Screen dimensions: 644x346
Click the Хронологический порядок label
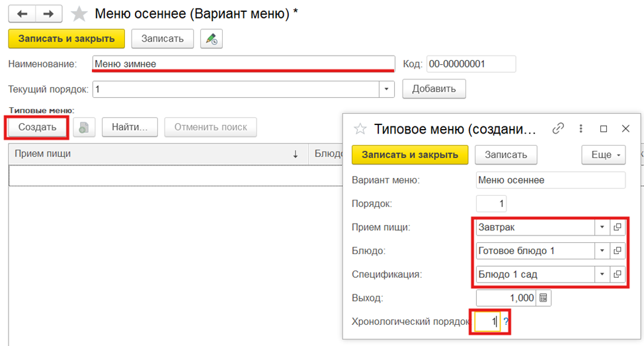(411, 322)
